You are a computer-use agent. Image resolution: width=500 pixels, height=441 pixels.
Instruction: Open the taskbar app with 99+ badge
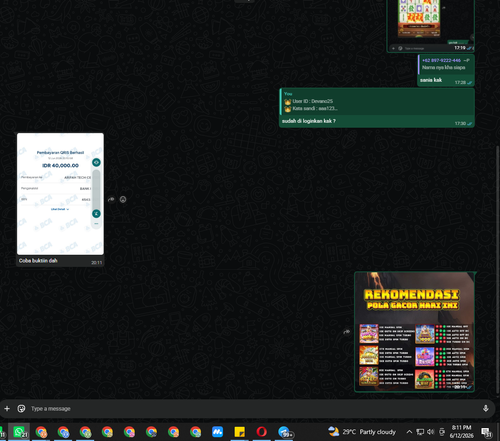[x=284, y=432]
